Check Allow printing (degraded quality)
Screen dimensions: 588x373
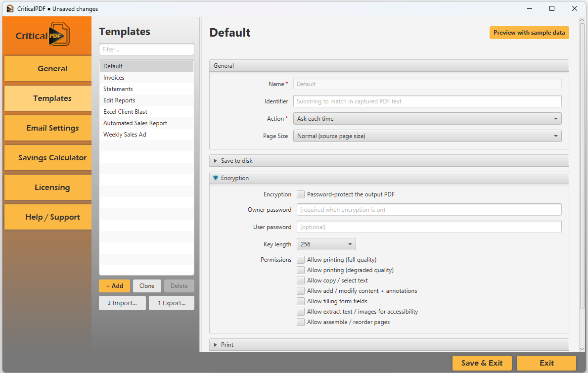pyautogui.click(x=300, y=270)
